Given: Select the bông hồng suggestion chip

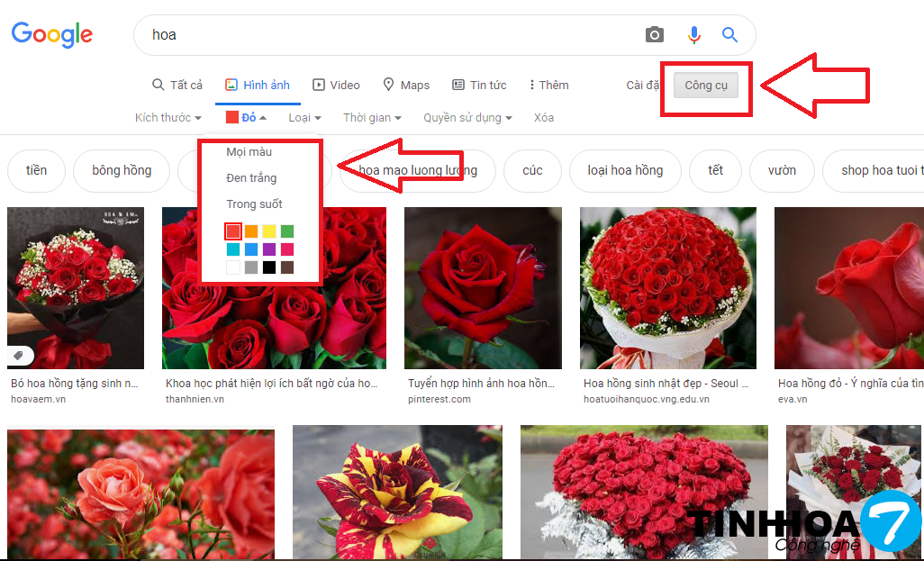Looking at the screenshot, I should (x=122, y=170).
